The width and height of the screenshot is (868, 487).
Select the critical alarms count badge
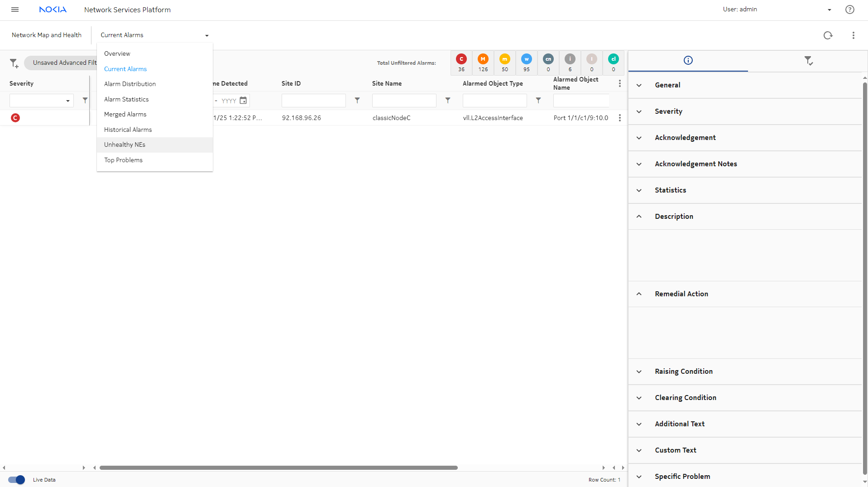(461, 62)
